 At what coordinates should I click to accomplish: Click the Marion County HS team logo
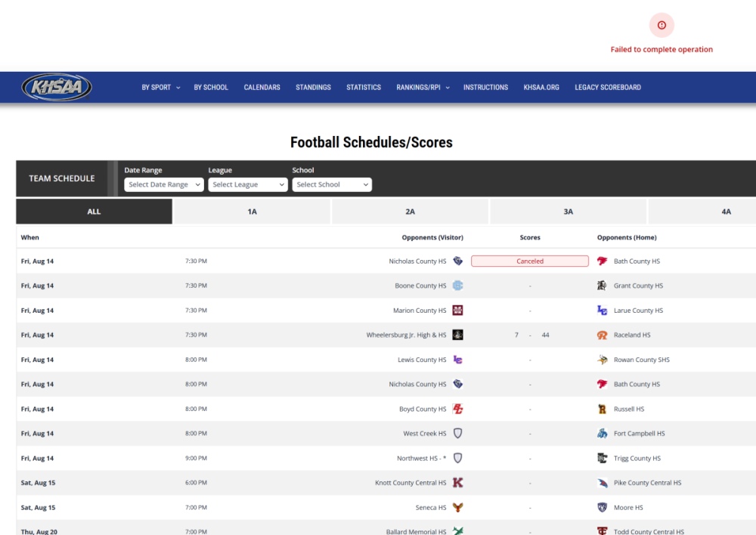coord(457,311)
